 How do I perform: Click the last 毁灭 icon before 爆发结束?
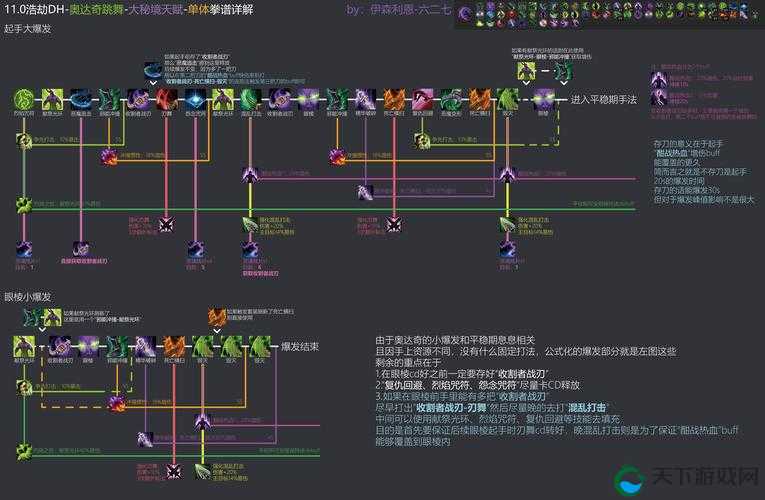tap(260, 346)
